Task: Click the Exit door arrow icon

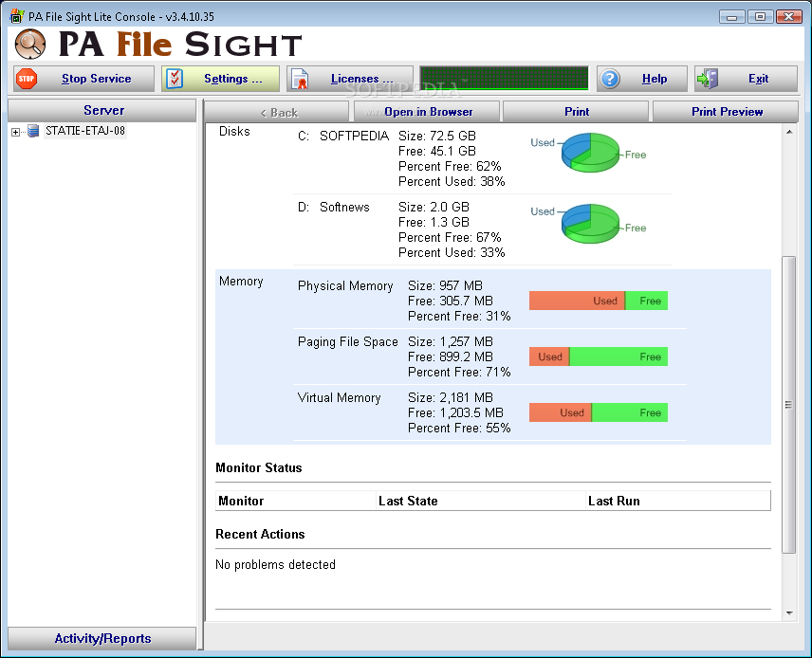Action: [x=708, y=79]
